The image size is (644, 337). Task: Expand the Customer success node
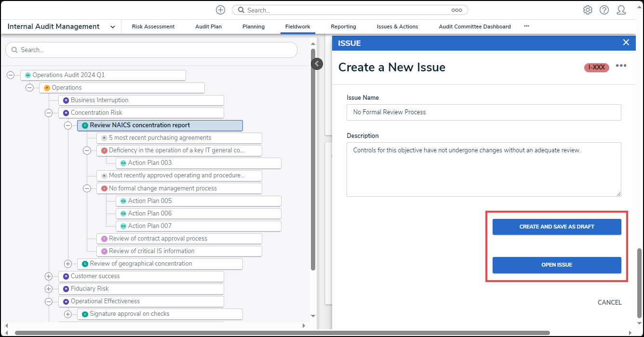[x=48, y=276]
